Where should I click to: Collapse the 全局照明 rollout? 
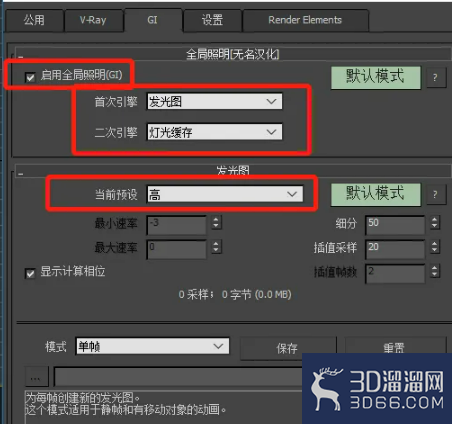tap(20, 57)
